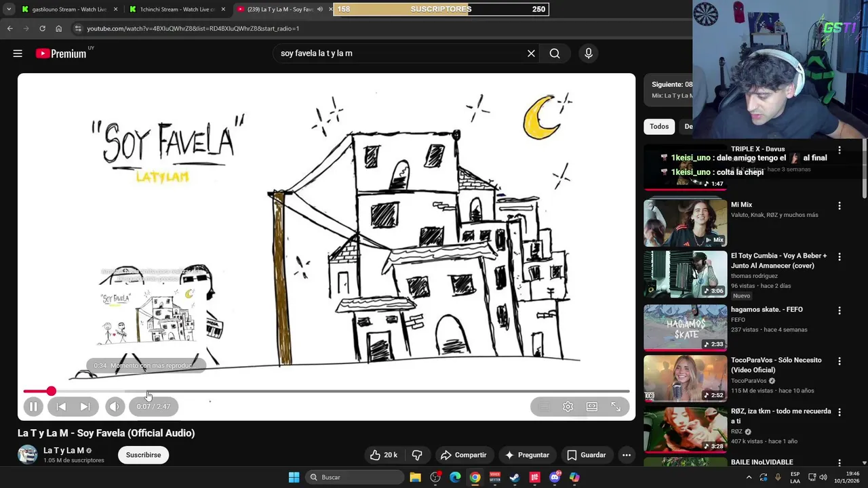Seek on the video progress bar
868x488 pixels.
click(326, 391)
